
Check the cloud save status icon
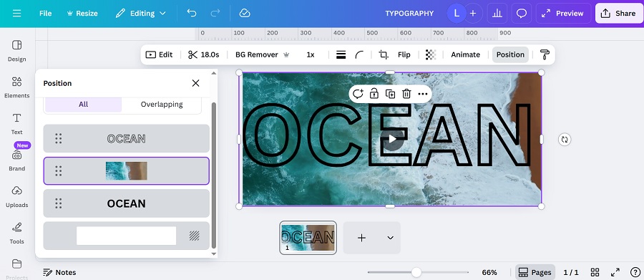[x=245, y=13]
